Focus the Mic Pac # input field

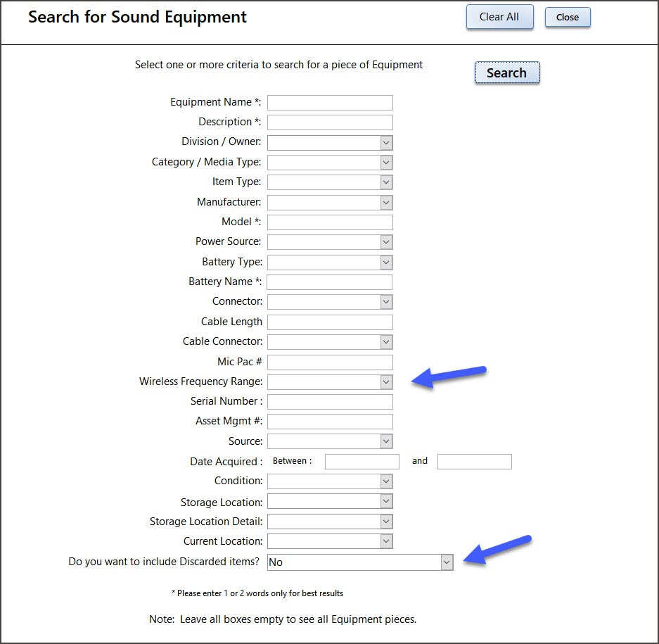[330, 362]
